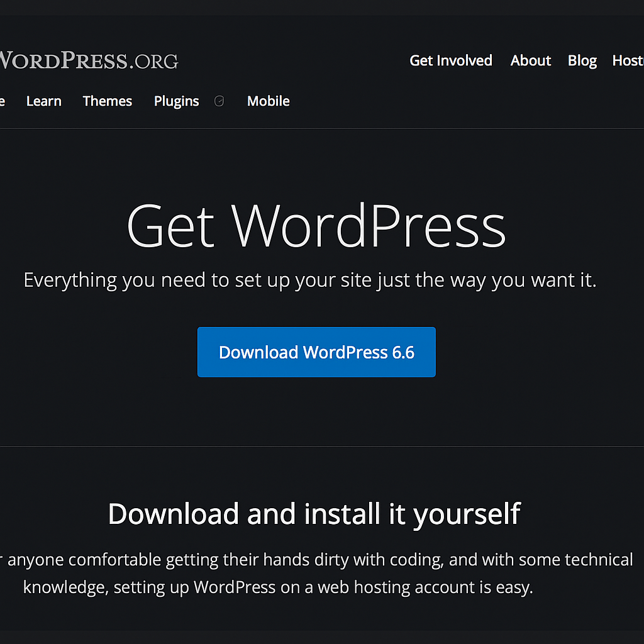This screenshot has height=644, width=644.
Task: Open the Learn navigation item
Action: (44, 101)
